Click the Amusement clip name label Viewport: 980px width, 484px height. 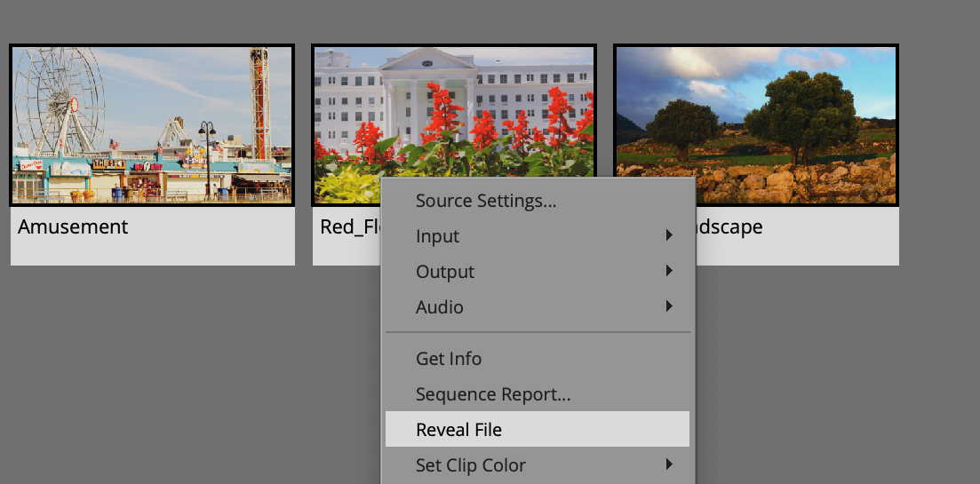click(73, 226)
